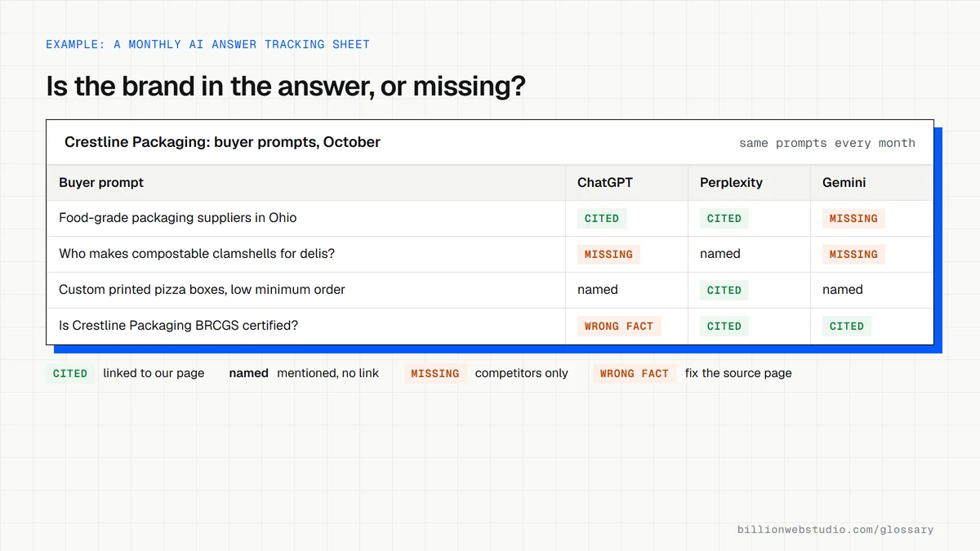The height and width of the screenshot is (551, 980).
Task: Click the heading 'Is the brand in the answer, or missing?'
Action: click(x=286, y=86)
